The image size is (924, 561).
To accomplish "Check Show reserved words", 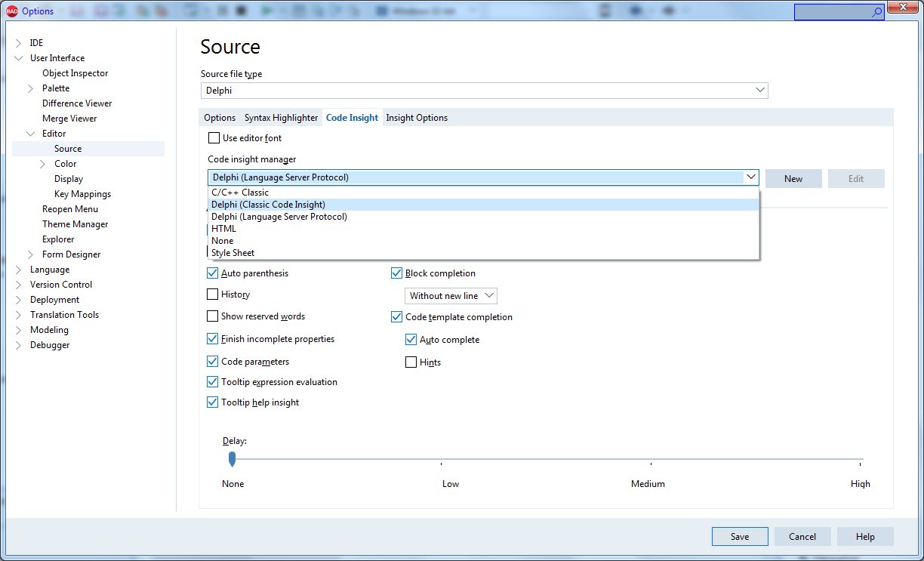I will coord(213,316).
